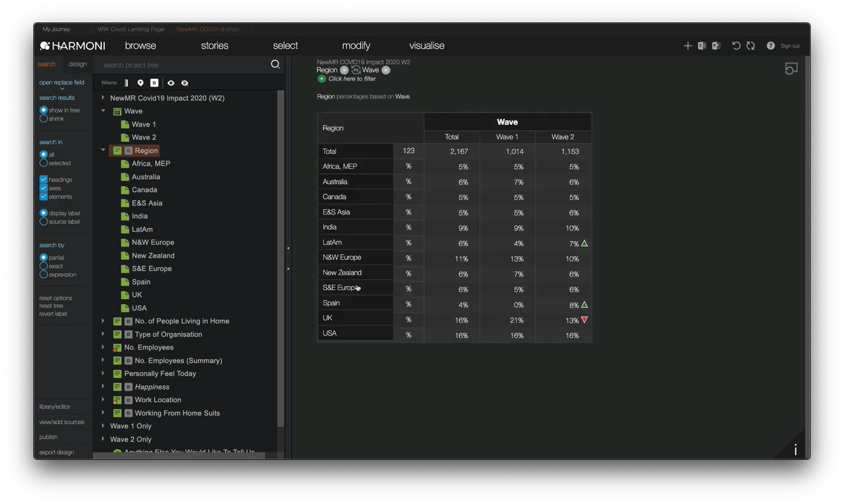Screen dimensions: 844x504
Task: Expand the 'Wave 1 Only' item
Action: click(x=103, y=426)
